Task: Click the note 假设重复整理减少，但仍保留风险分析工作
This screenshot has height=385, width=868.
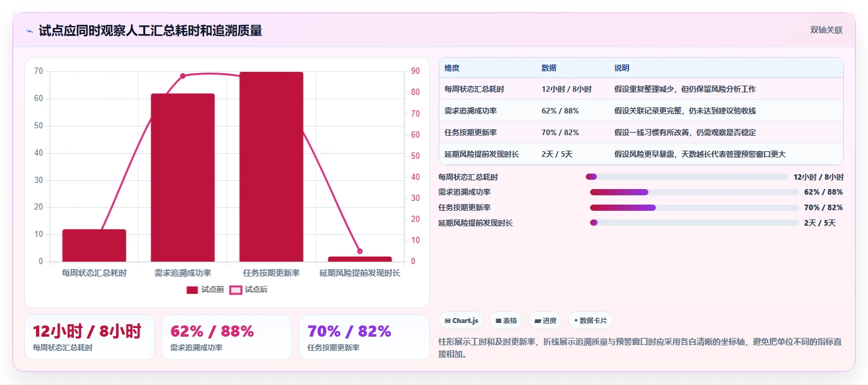Action: click(685, 89)
